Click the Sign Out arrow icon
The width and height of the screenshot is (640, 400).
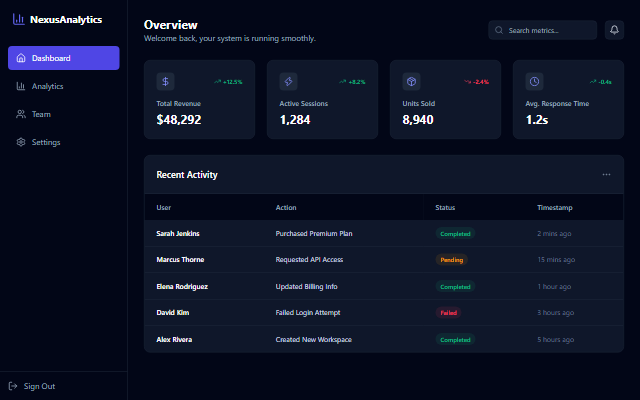(13, 386)
